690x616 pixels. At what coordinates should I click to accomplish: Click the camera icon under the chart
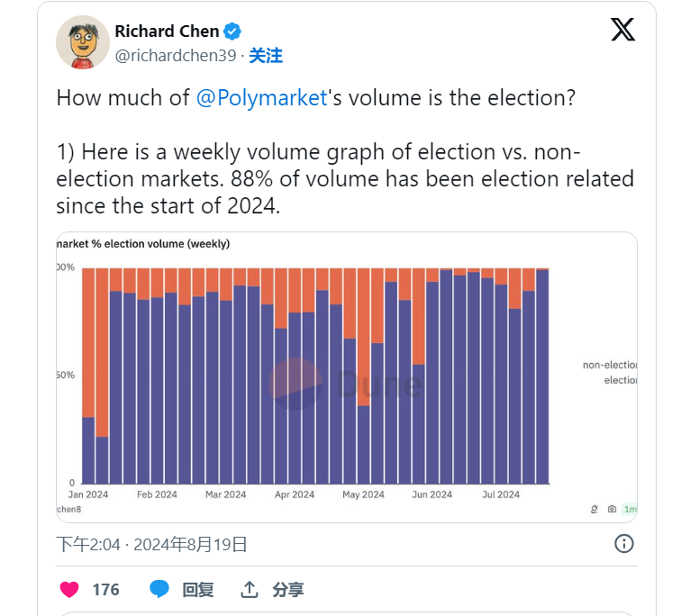click(x=613, y=509)
